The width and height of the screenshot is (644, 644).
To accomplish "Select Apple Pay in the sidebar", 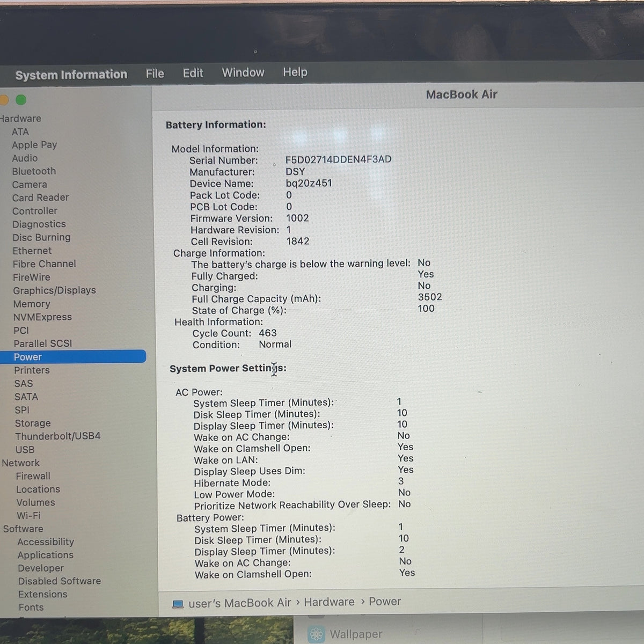I will click(x=34, y=145).
